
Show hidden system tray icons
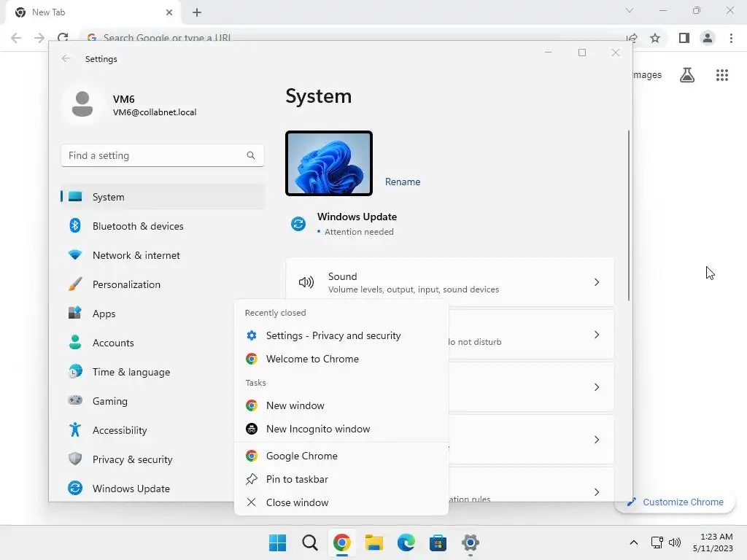(x=634, y=542)
